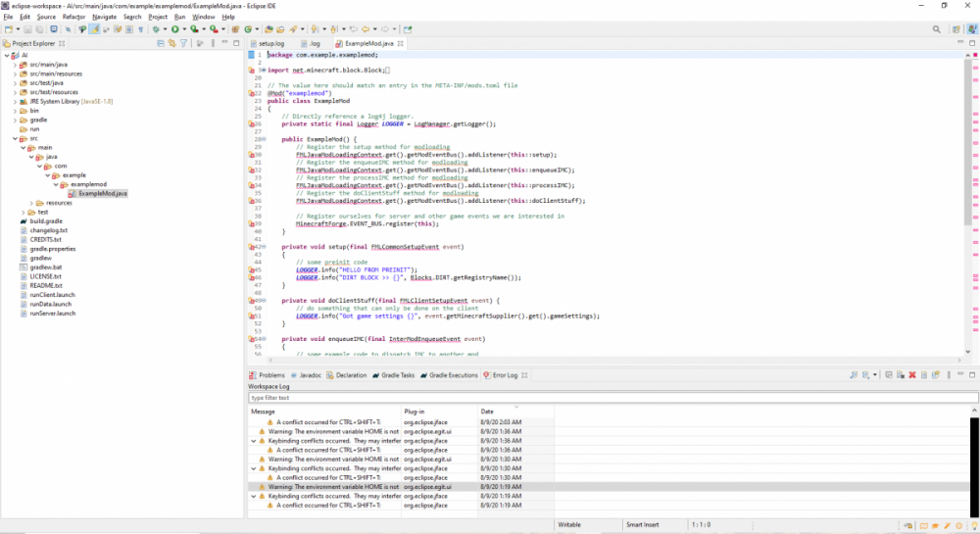Click the External Tools run icon

(214, 28)
